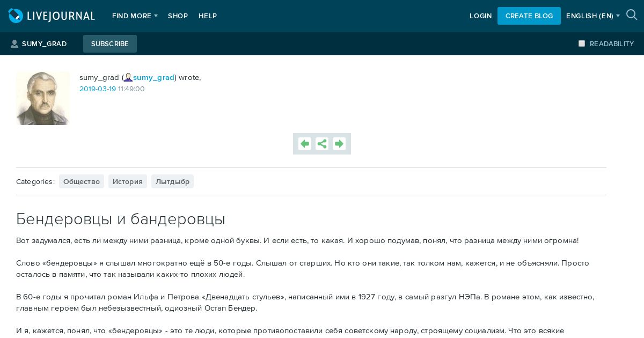Click the author avatar portrait

(43, 98)
